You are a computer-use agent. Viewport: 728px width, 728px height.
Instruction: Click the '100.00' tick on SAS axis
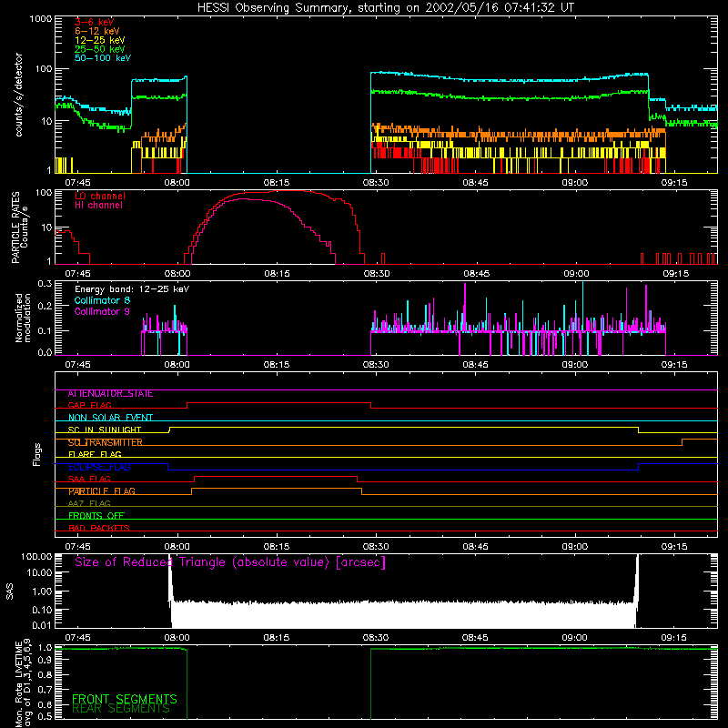coord(36,556)
